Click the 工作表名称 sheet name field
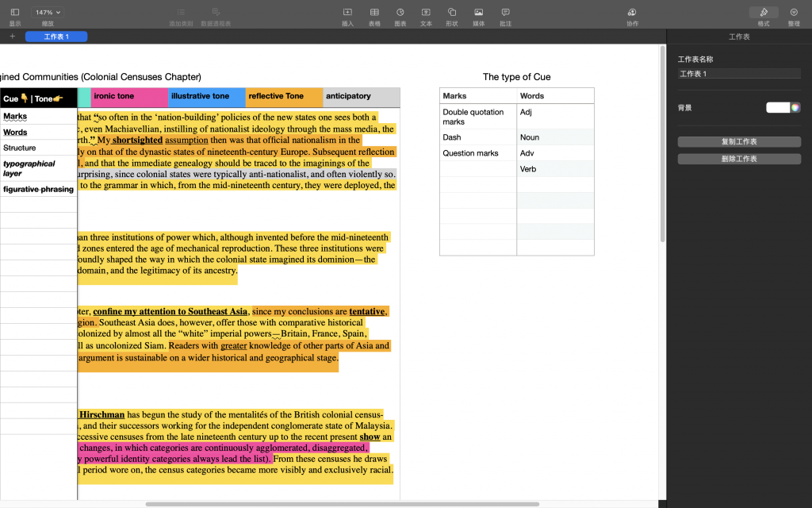 click(x=739, y=74)
